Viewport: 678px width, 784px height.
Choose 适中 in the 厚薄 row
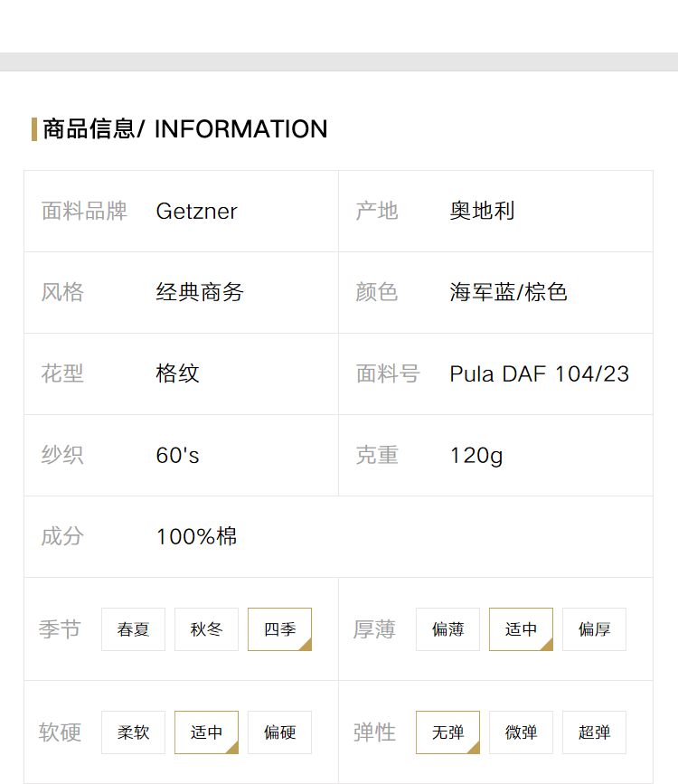pyautogui.click(x=521, y=629)
